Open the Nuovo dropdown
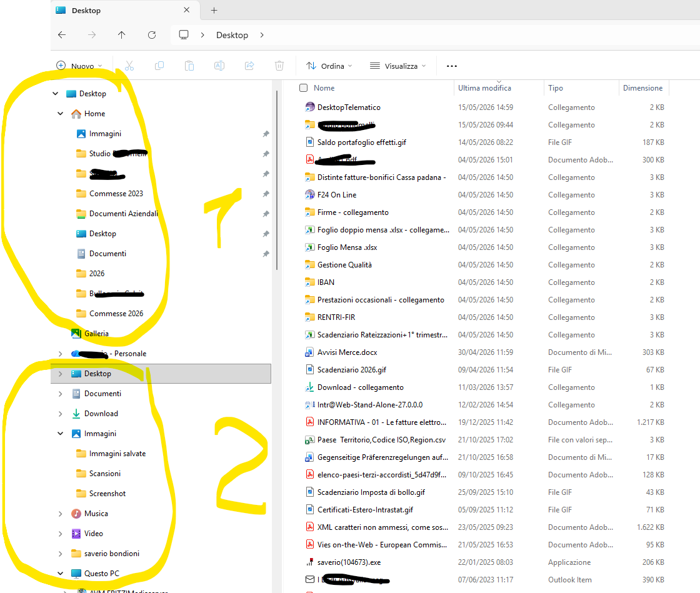 coord(79,66)
